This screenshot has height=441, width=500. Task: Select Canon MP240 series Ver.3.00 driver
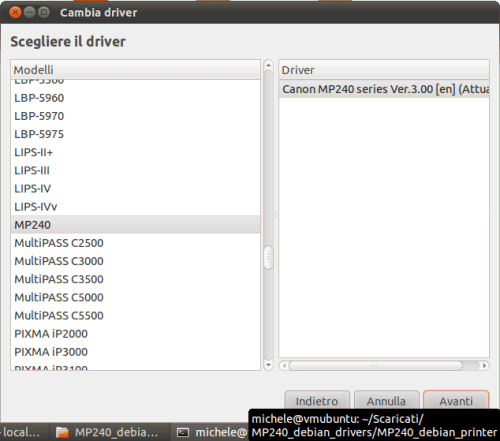384,89
